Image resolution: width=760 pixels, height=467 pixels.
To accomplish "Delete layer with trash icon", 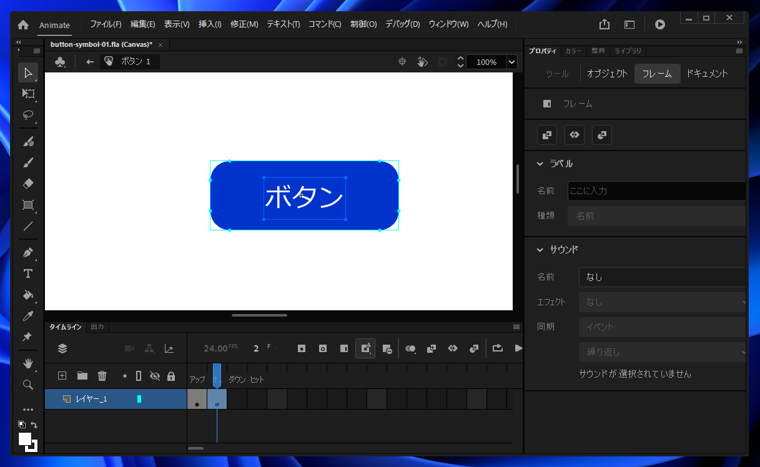I will pyautogui.click(x=102, y=376).
